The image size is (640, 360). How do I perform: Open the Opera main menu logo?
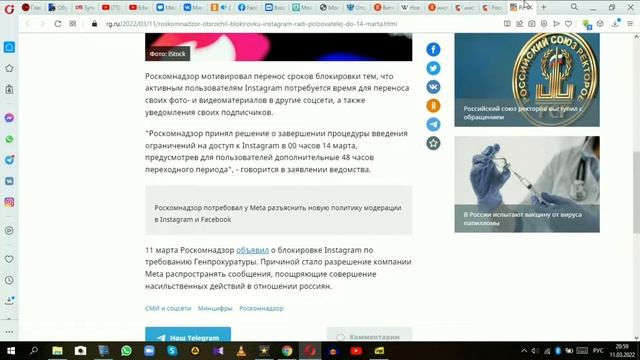9,8
